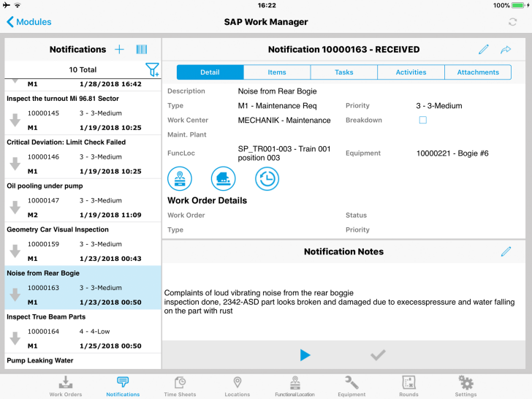Toggle the Breakdown checkbox
This screenshot has height=399, width=532.
422,120
